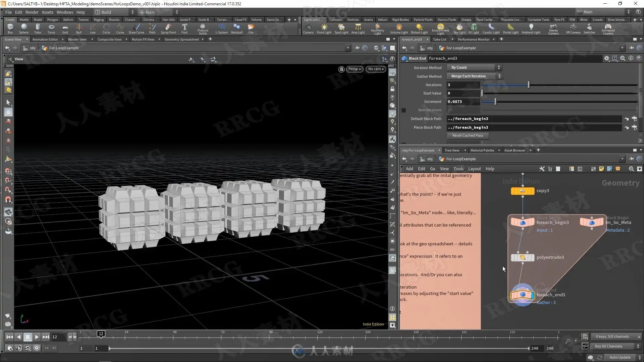Screen dimensions: 644x362
Task: Enable the Max Iterations checkbox
Action: tap(404, 110)
